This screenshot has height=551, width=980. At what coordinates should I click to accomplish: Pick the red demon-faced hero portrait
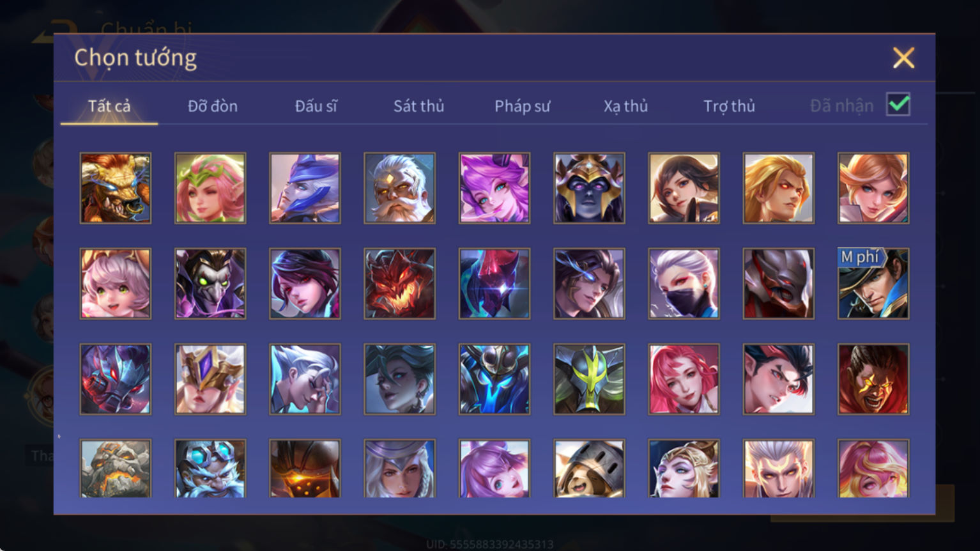point(399,284)
